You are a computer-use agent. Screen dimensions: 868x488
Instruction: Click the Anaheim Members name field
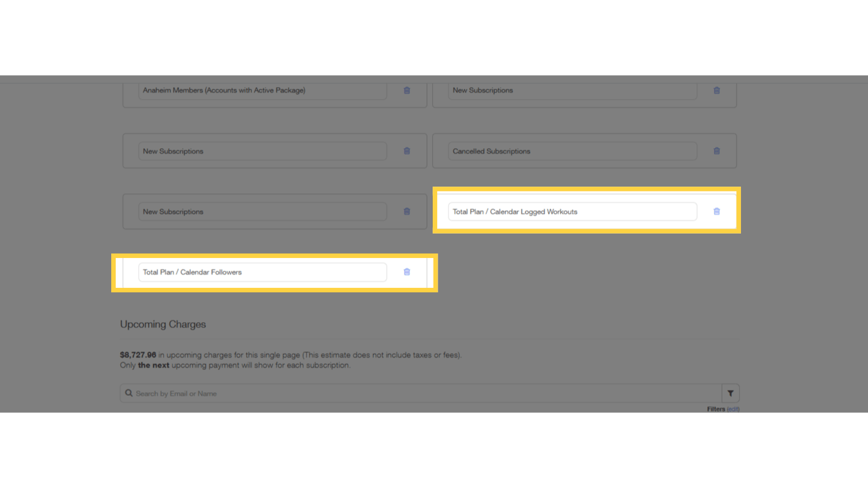tap(262, 90)
